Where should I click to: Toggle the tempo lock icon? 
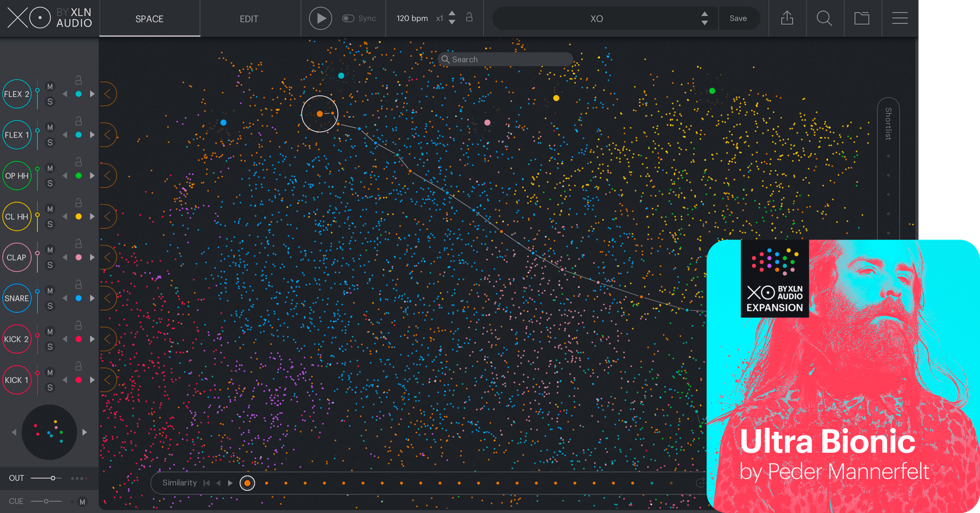(x=469, y=17)
